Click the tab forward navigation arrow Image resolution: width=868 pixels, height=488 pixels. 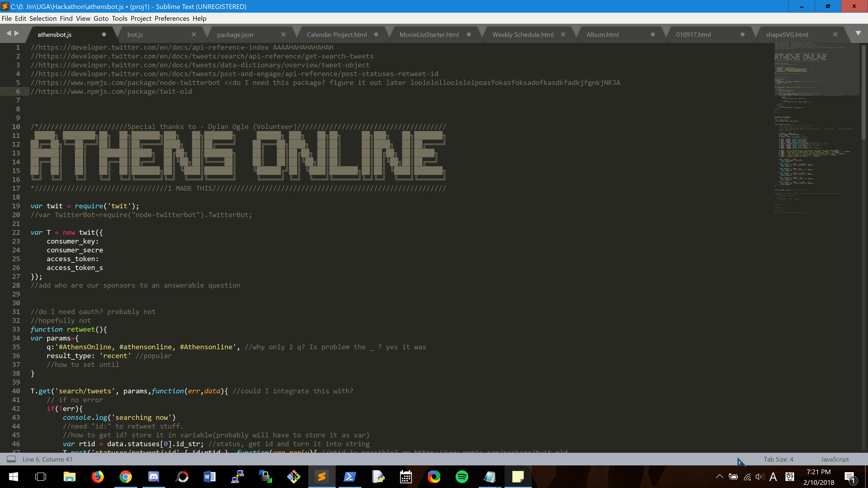[17, 33]
